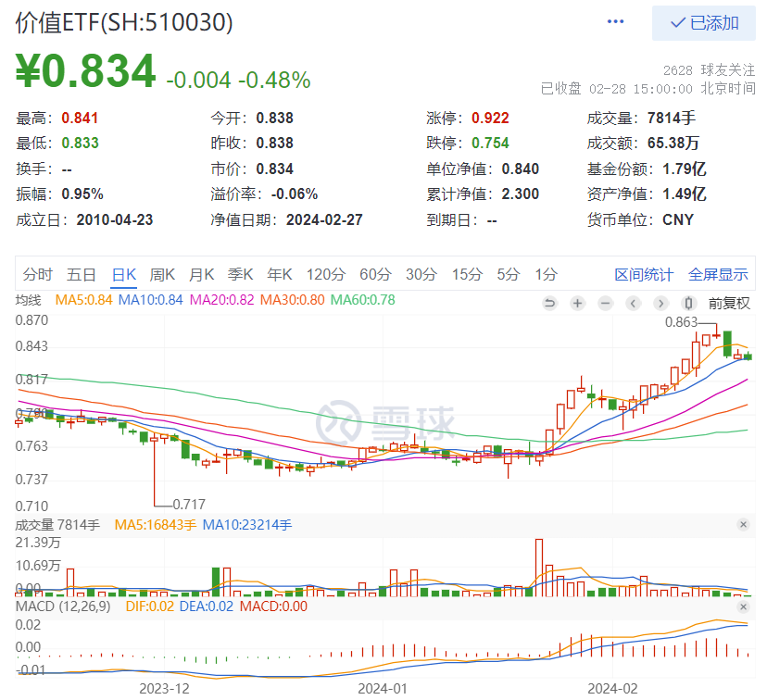Click the MA5 orange legend label
The image size is (767, 700).
pyautogui.click(x=84, y=300)
